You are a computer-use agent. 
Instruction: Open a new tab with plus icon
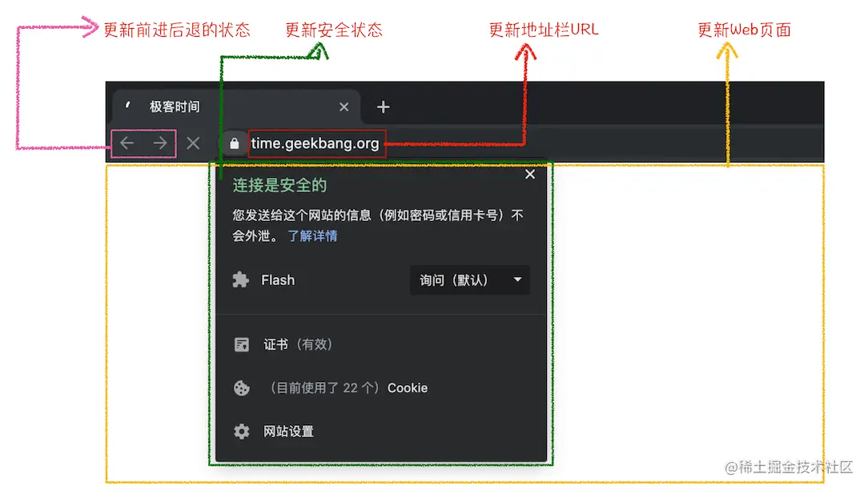click(x=383, y=106)
